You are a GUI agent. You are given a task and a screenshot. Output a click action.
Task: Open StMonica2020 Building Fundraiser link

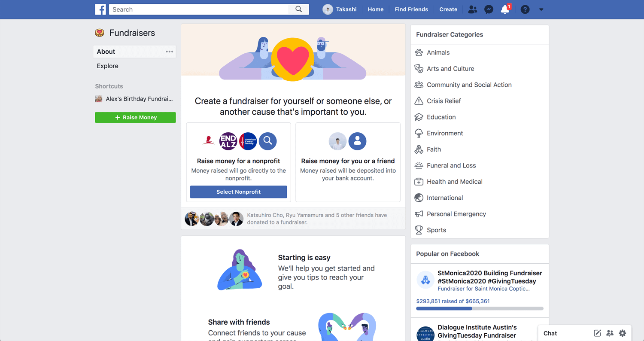(x=490, y=277)
